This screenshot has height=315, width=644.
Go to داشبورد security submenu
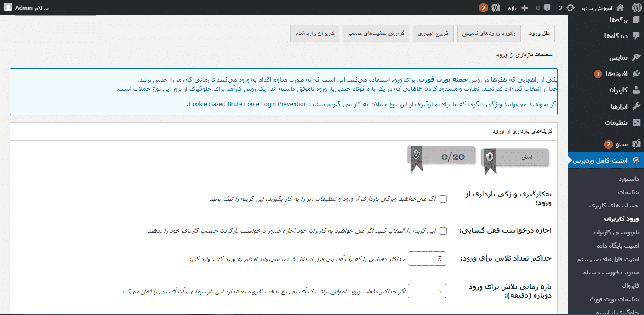629,179
